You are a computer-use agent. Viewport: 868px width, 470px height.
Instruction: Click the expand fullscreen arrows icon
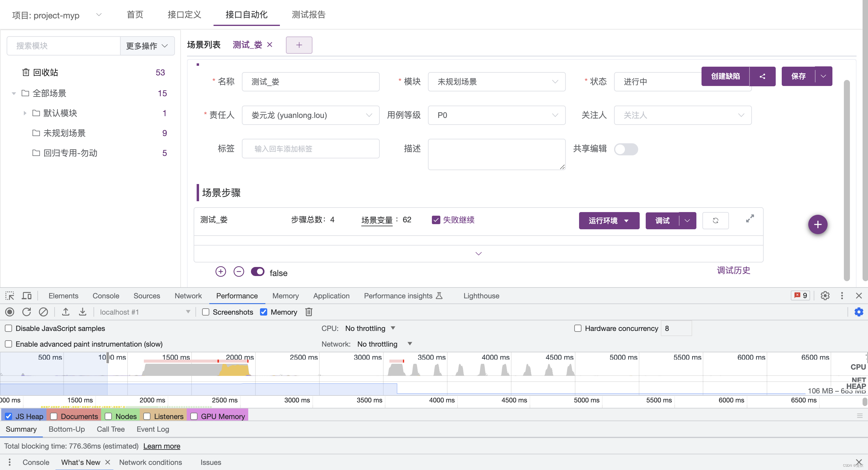[750, 219]
